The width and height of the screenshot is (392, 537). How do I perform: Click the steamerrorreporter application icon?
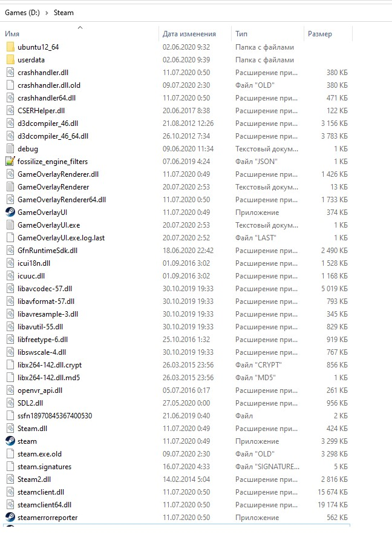tap(11, 517)
